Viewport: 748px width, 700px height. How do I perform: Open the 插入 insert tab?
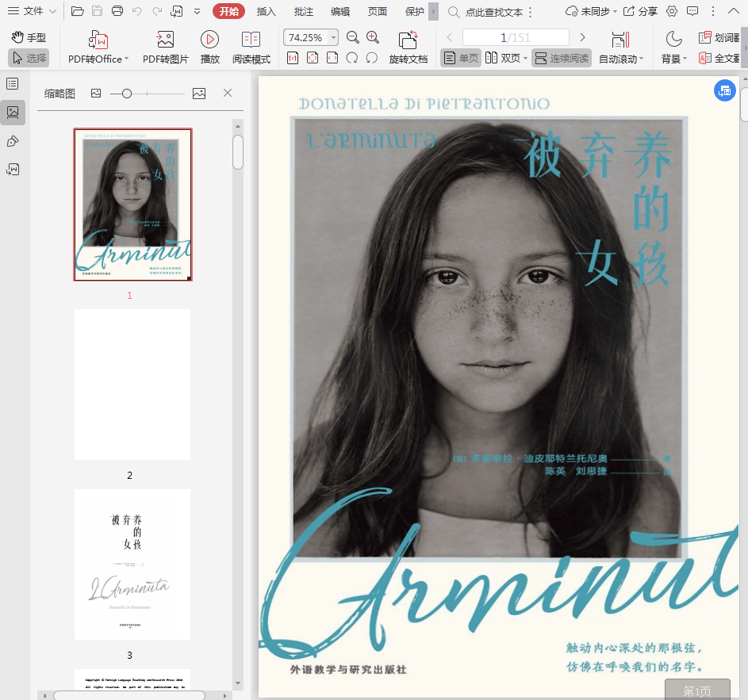pos(267,11)
